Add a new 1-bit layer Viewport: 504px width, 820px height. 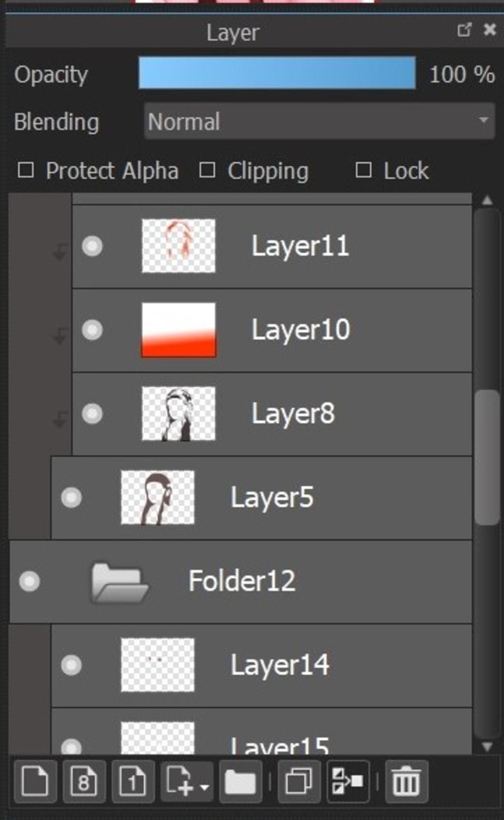(133, 782)
